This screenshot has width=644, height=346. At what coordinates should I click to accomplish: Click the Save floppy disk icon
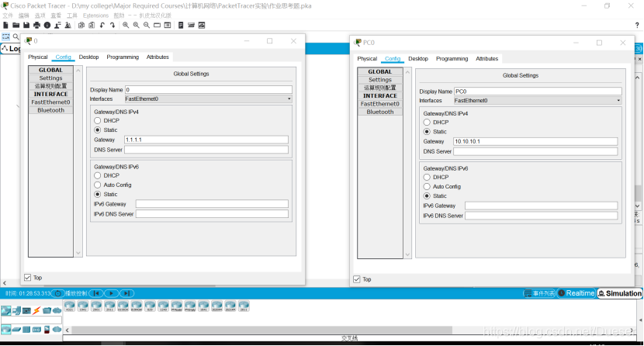pyautogui.click(x=26, y=25)
